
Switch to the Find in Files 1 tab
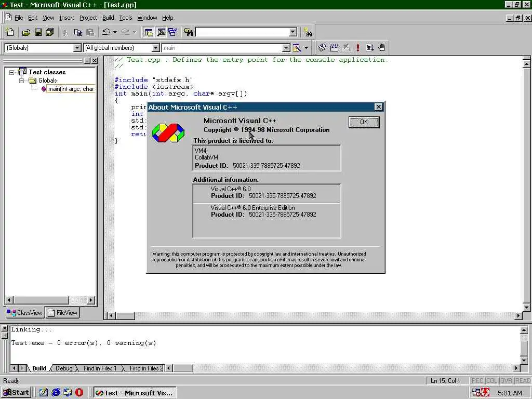point(100,368)
